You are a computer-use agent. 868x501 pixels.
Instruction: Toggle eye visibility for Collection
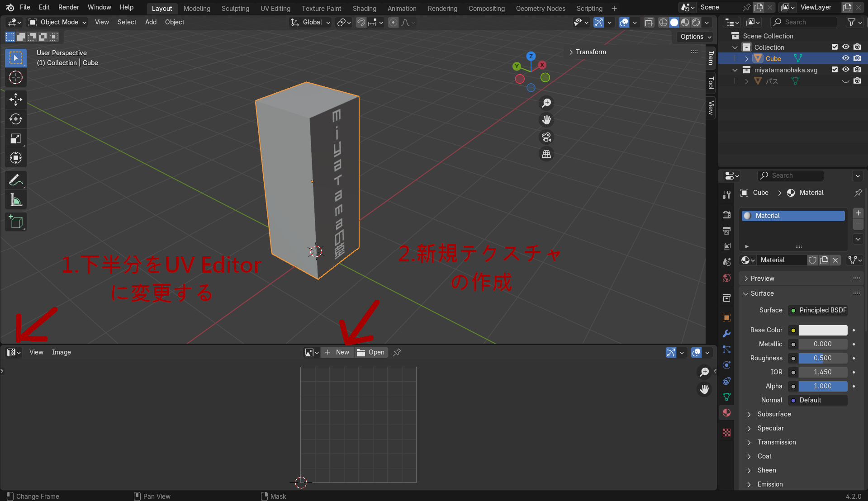coord(845,47)
